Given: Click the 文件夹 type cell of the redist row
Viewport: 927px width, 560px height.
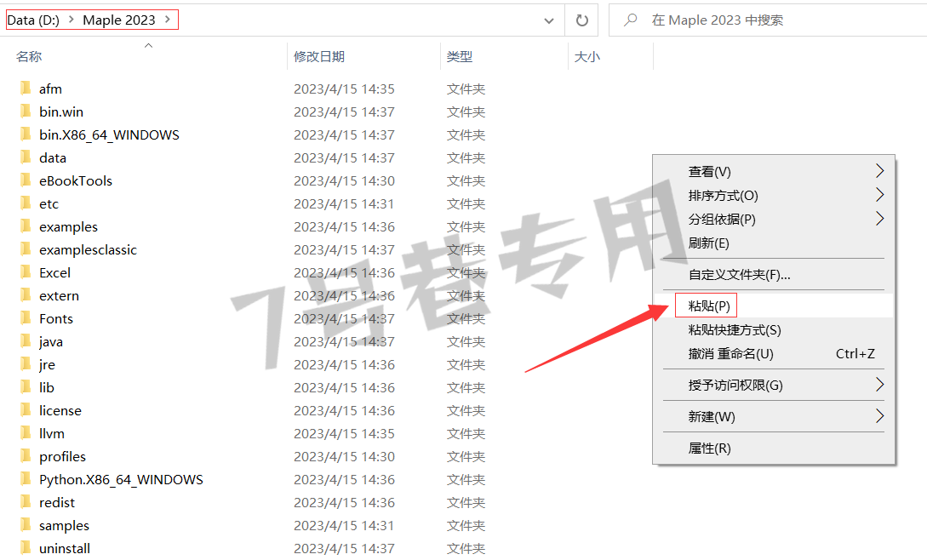Looking at the screenshot, I should 466,502.
